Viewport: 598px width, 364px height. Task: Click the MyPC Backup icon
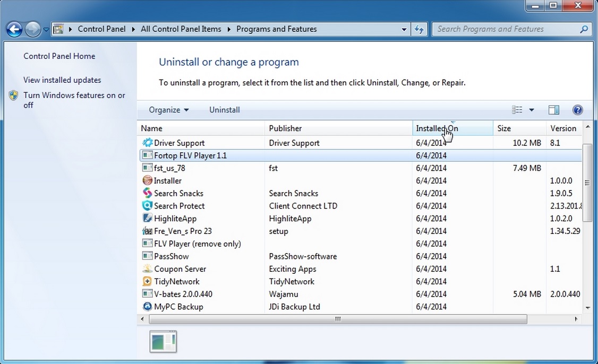pos(147,307)
